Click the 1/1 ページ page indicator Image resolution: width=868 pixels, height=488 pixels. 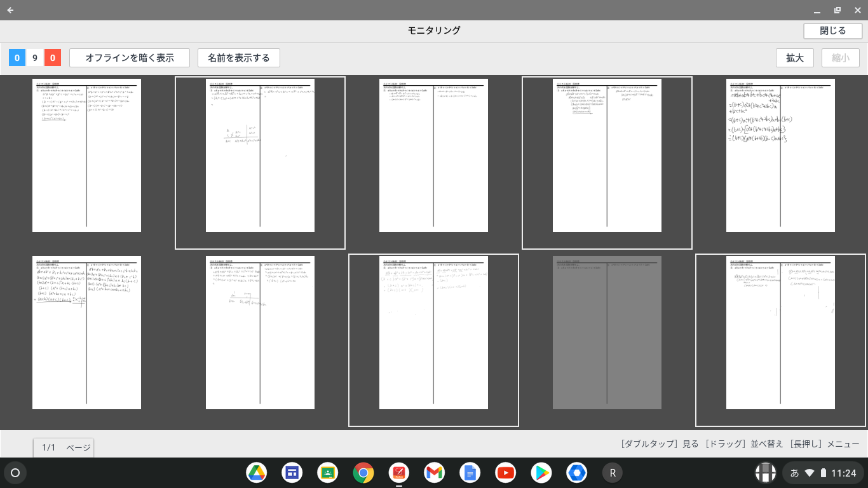tap(64, 447)
